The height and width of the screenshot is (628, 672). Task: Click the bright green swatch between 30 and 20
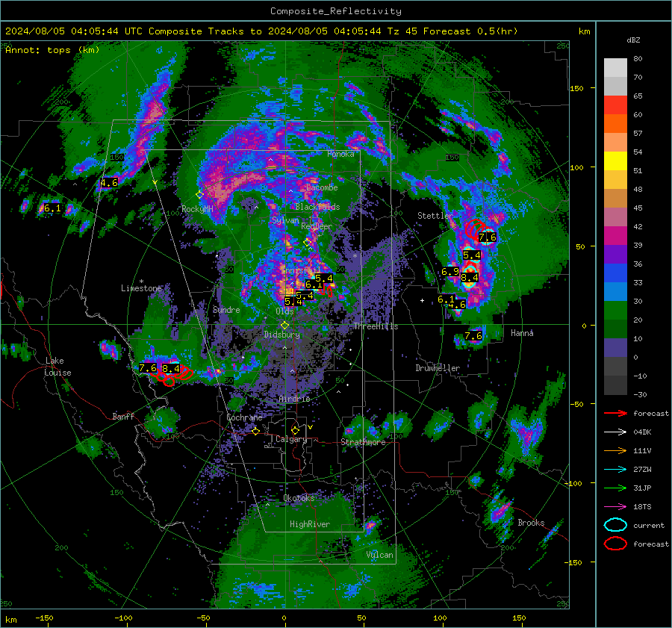[x=615, y=311]
